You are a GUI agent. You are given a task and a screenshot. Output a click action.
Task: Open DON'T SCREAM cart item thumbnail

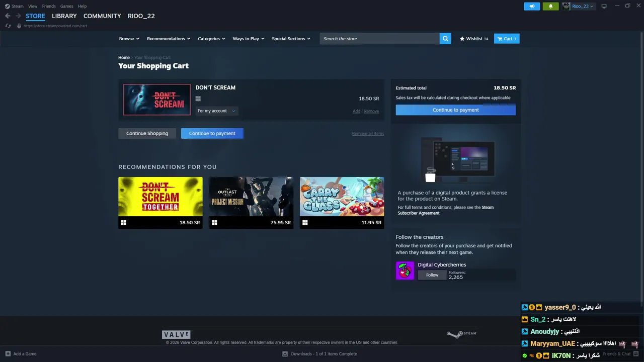(157, 100)
